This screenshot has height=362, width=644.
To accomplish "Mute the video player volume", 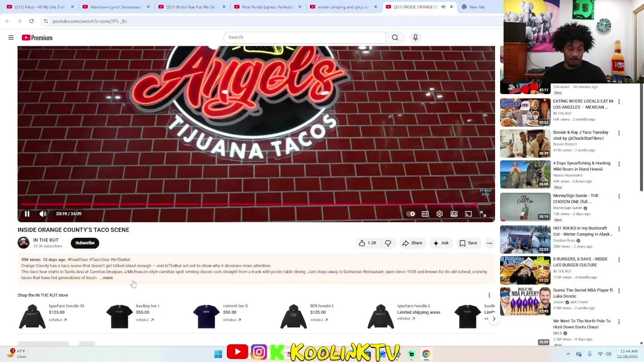I will [43, 214].
